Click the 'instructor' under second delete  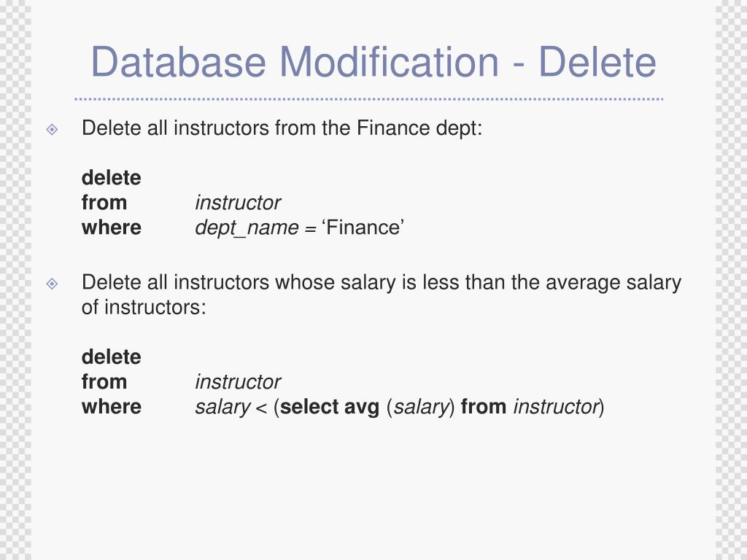point(238,382)
